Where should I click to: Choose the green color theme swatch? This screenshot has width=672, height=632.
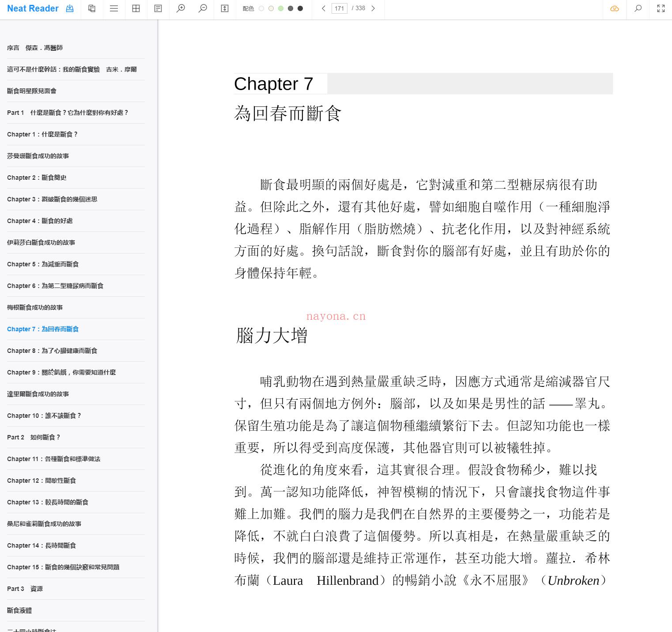(281, 8)
